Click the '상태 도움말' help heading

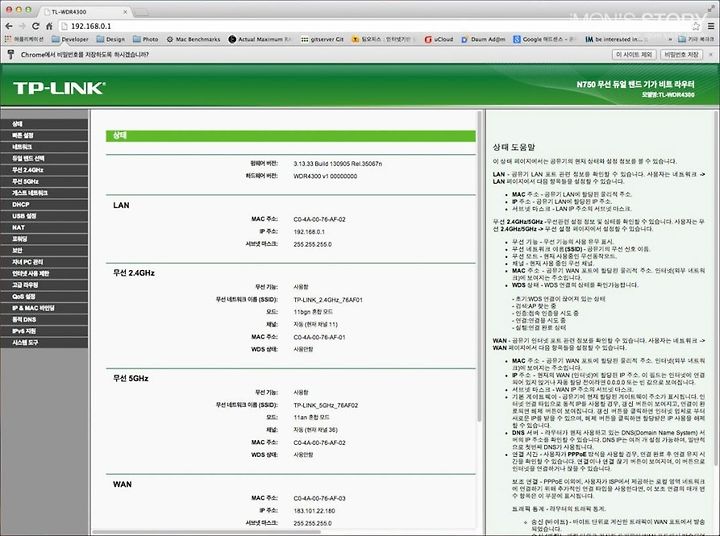[514, 147]
